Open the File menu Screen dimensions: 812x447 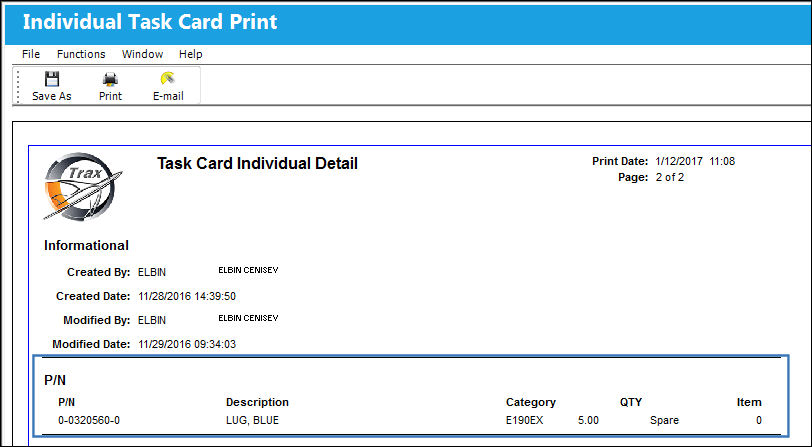pos(31,54)
